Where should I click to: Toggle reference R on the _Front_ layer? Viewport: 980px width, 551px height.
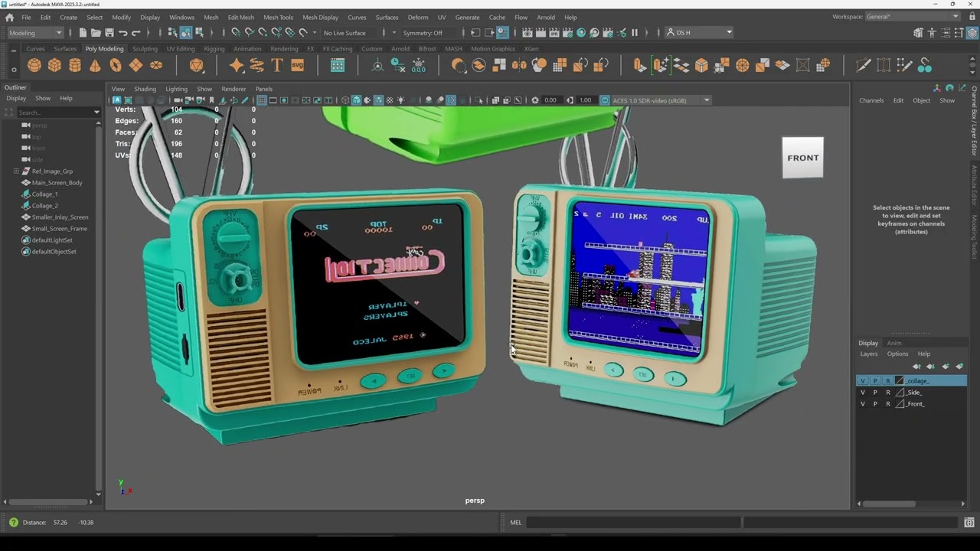pyautogui.click(x=888, y=403)
